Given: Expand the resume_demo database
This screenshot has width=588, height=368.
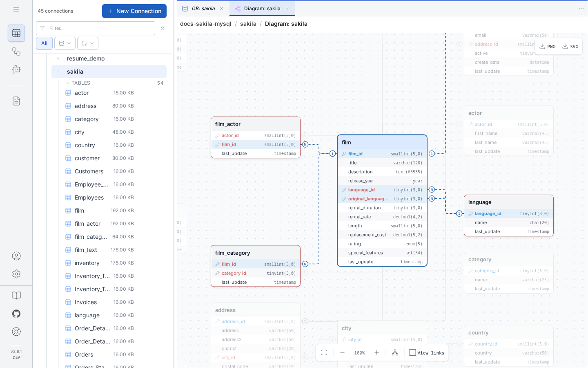Looking at the screenshot, I should click(x=58, y=58).
